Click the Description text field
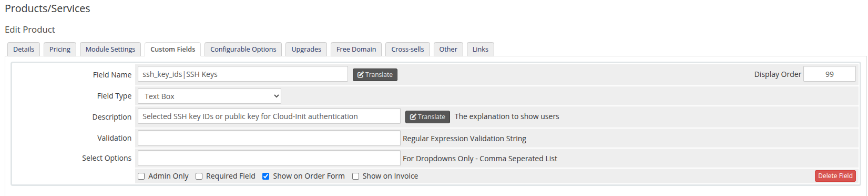The width and height of the screenshot is (868, 196). 269,116
